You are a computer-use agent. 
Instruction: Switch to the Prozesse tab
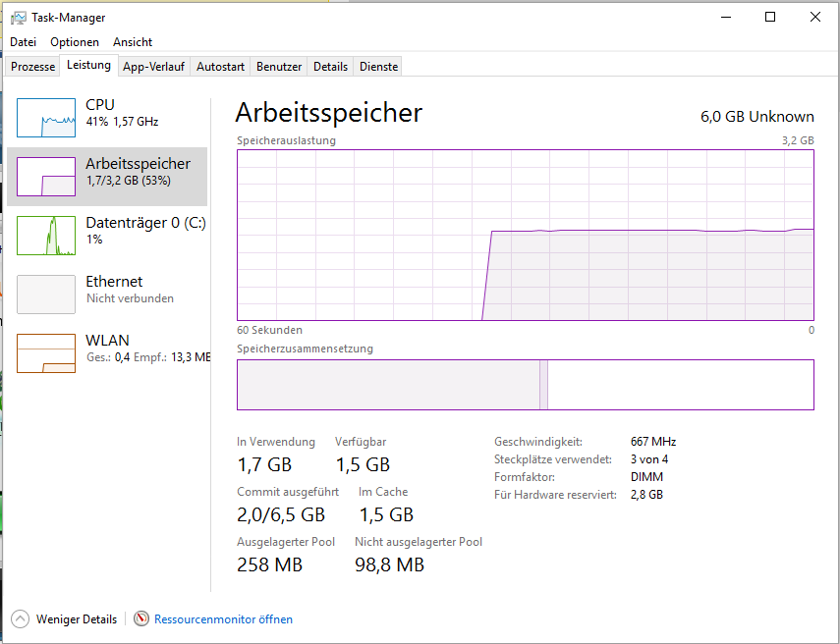(32, 67)
